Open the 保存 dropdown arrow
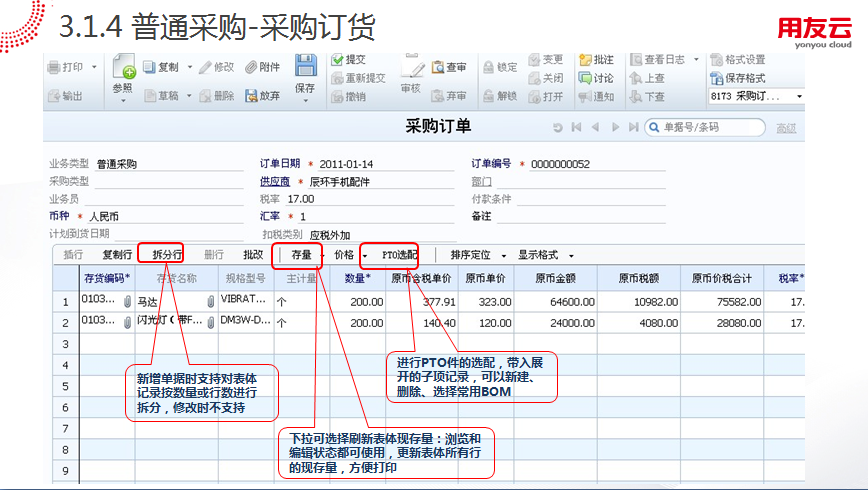 coord(306,101)
